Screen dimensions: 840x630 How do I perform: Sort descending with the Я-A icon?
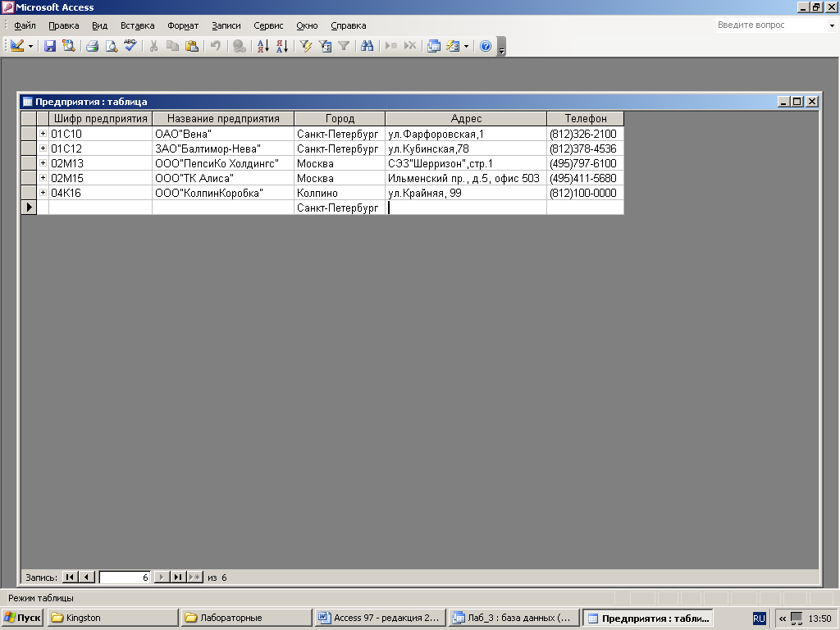pyautogui.click(x=282, y=46)
